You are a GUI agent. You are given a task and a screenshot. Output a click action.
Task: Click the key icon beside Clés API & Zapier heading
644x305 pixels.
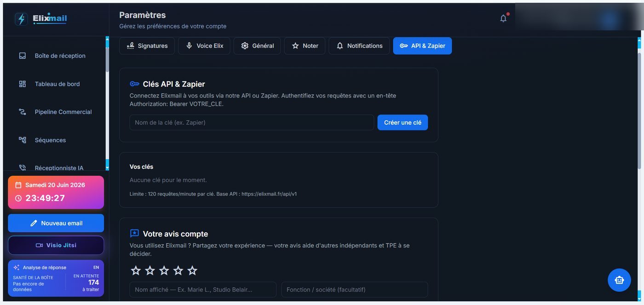(x=134, y=84)
